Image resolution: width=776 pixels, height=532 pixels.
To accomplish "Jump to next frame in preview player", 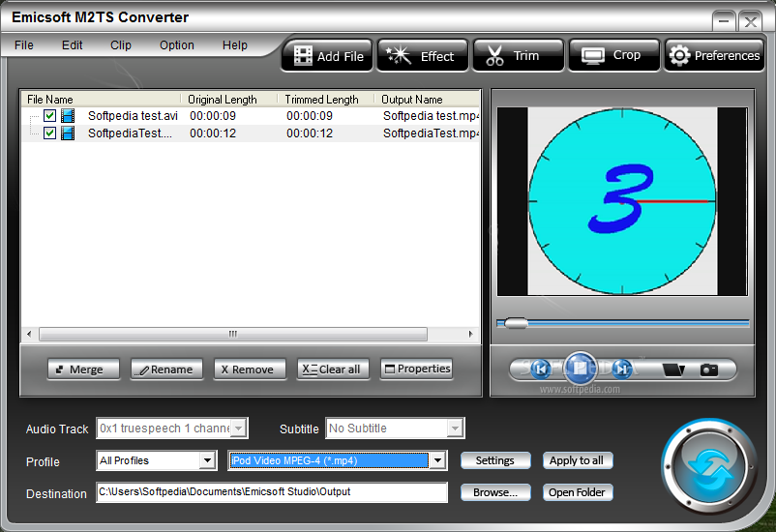I will click(621, 369).
